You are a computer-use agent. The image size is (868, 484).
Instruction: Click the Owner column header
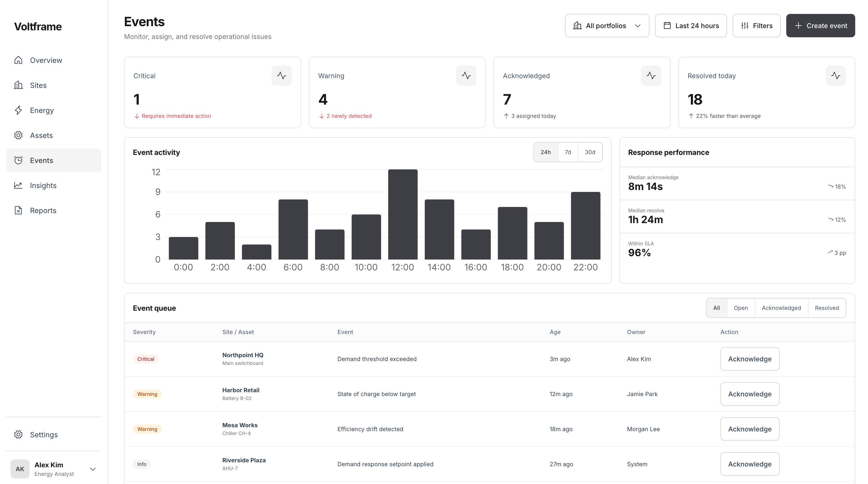click(x=636, y=332)
